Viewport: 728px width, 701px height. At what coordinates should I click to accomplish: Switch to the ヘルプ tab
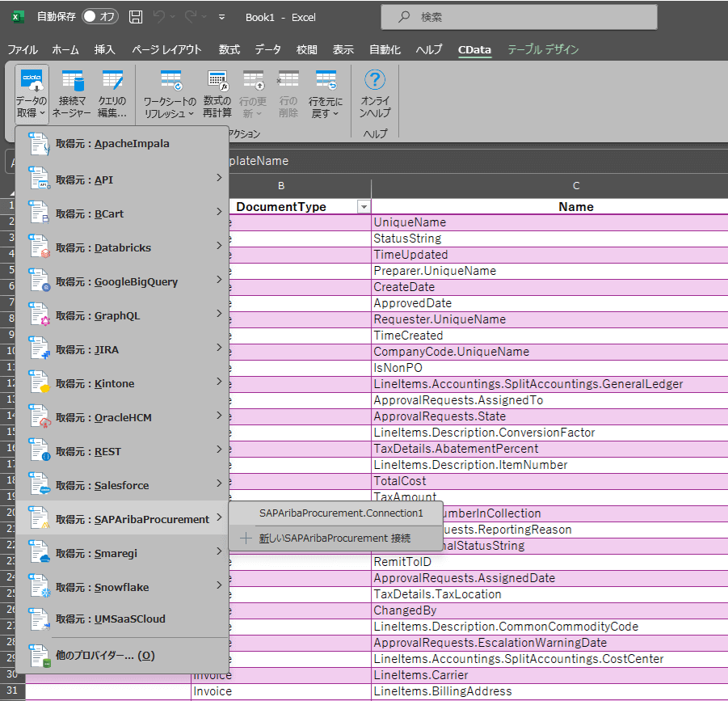429,49
